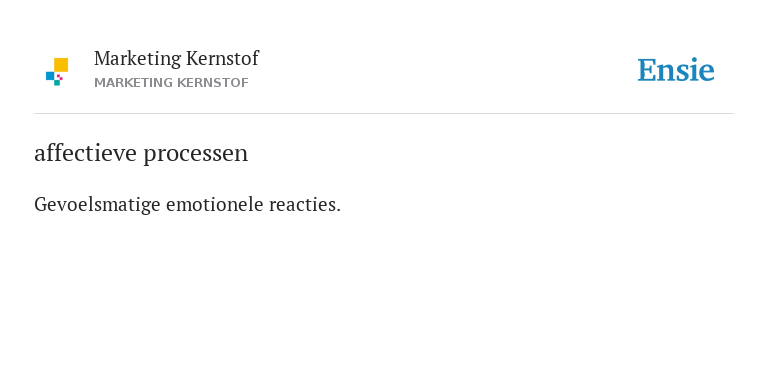This screenshot has height=384, width=768.
Task: Click the definition text Gevoelsmatige emotionele reacties
Action: pos(187,205)
